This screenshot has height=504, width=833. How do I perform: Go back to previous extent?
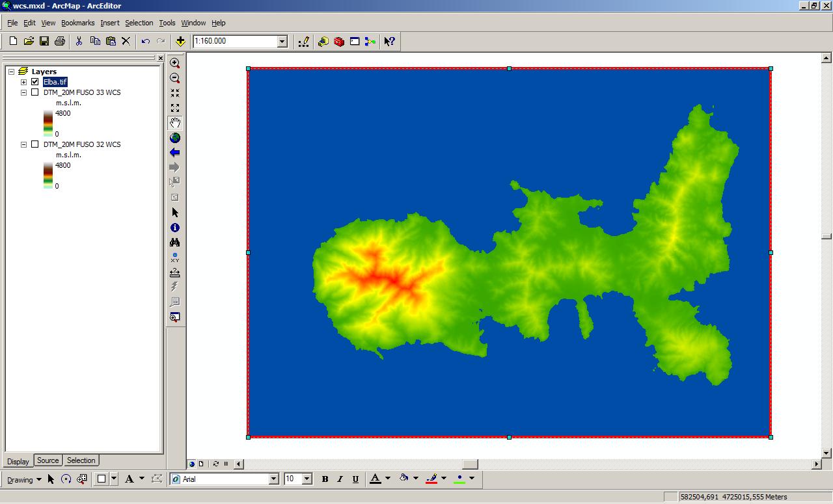174,153
